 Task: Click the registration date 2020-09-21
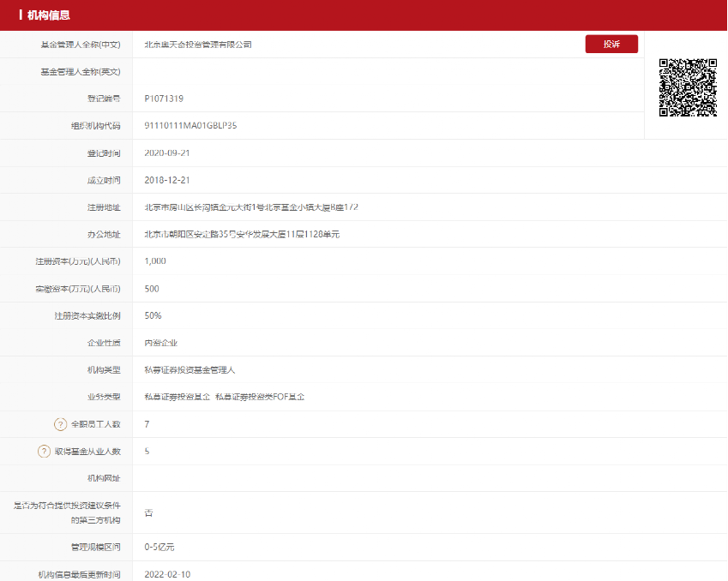coord(167,153)
